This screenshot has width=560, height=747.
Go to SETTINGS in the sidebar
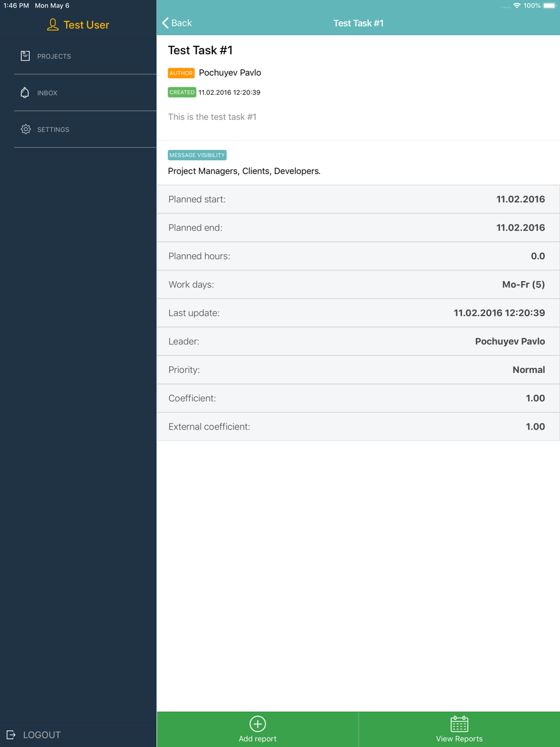(53, 129)
